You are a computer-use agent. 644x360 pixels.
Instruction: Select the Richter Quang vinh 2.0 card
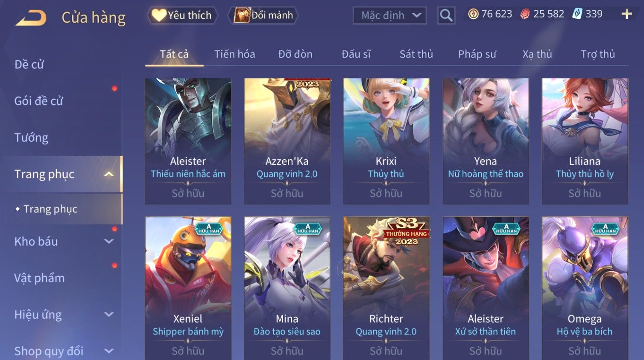(386, 288)
